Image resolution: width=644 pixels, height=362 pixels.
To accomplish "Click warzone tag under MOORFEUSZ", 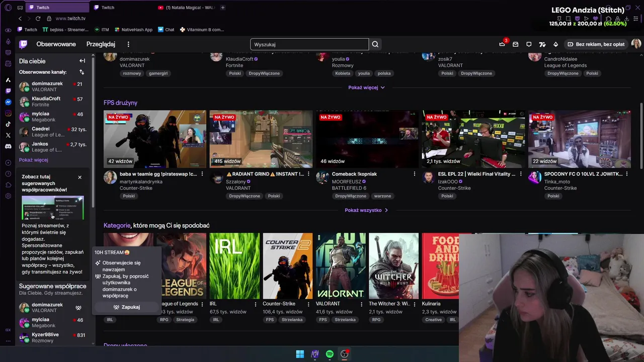I will tap(382, 196).
